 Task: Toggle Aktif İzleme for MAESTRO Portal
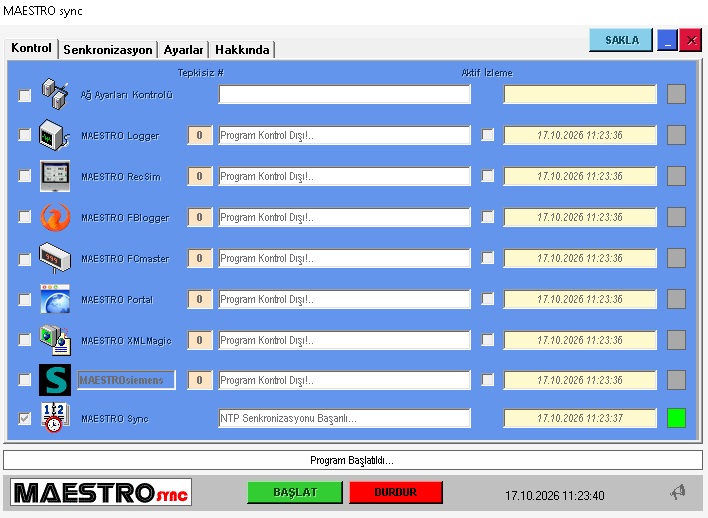[488, 299]
